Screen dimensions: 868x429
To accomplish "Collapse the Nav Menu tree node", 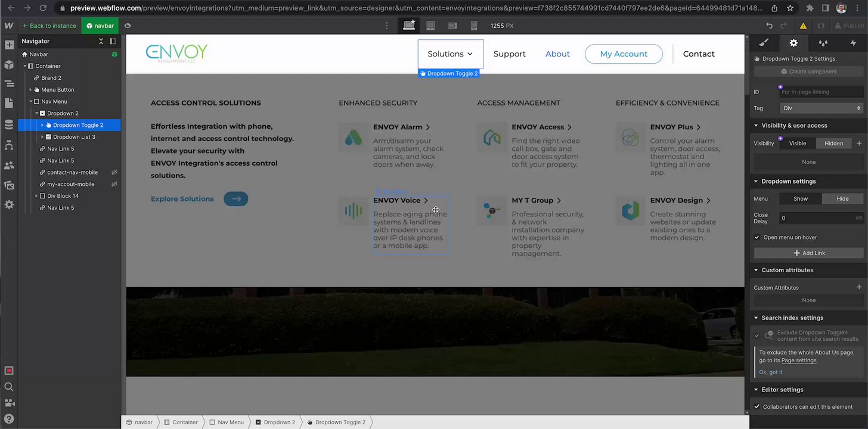I will [x=30, y=101].
